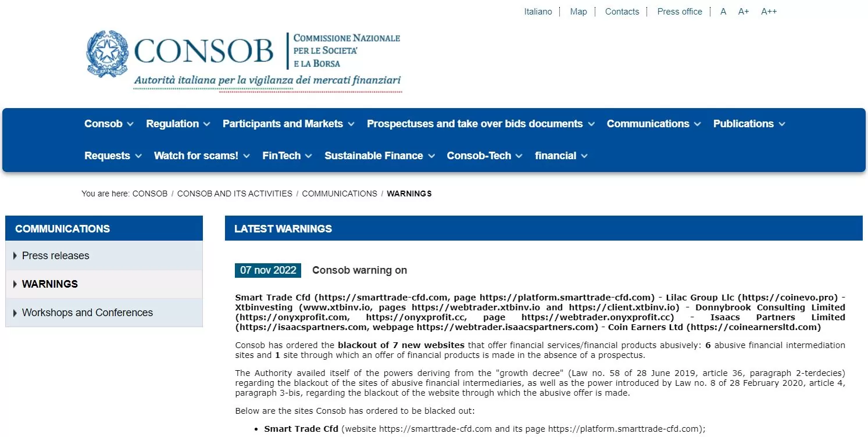
Task: Click the LATEST WARNINGS heading
Action: pyautogui.click(x=283, y=229)
